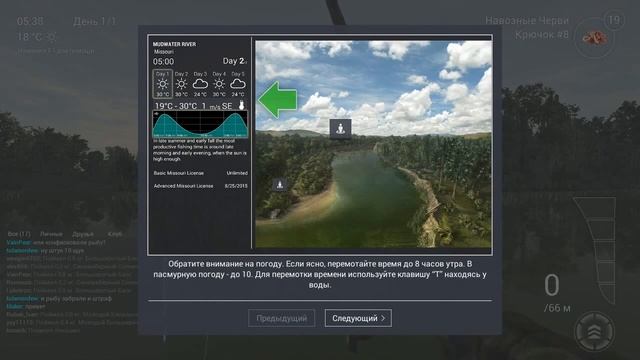Image resolution: width=640 pixels, height=360 pixels.
Task: Select the Day 2 sunny forecast icon
Action: (x=181, y=84)
